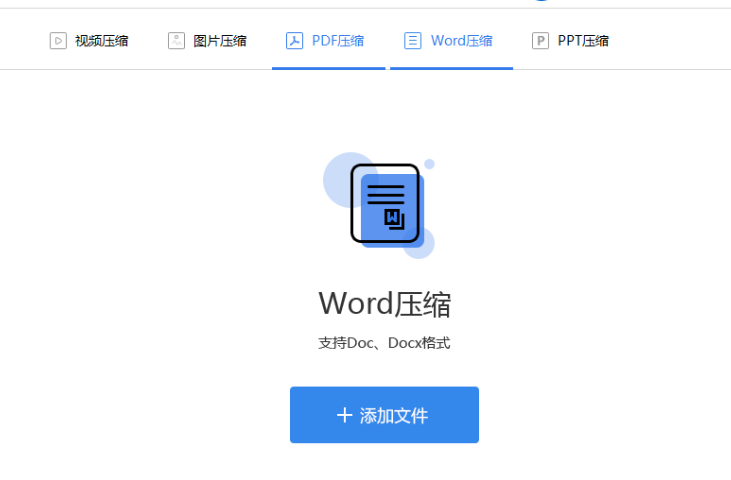
Task: Click the 添加文件 button
Action: [384, 415]
